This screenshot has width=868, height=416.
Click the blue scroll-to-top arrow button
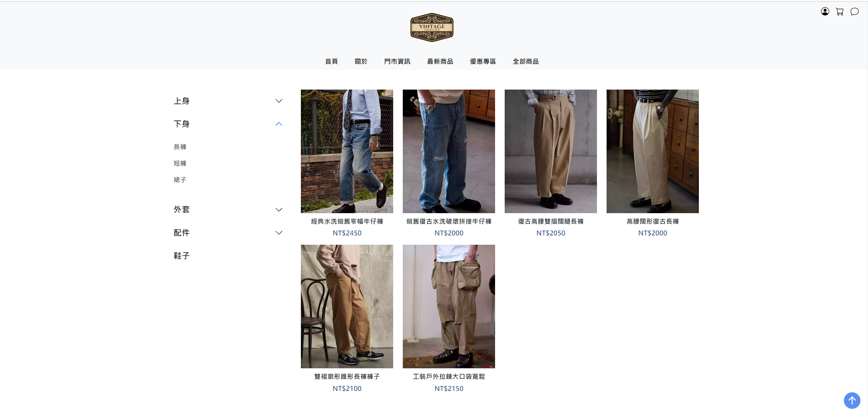click(x=852, y=400)
